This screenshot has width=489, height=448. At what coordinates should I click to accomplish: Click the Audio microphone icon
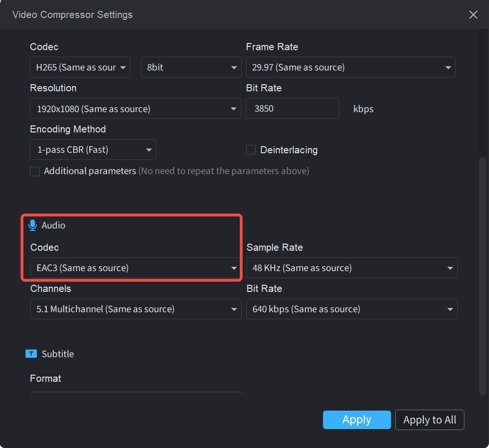click(x=33, y=225)
